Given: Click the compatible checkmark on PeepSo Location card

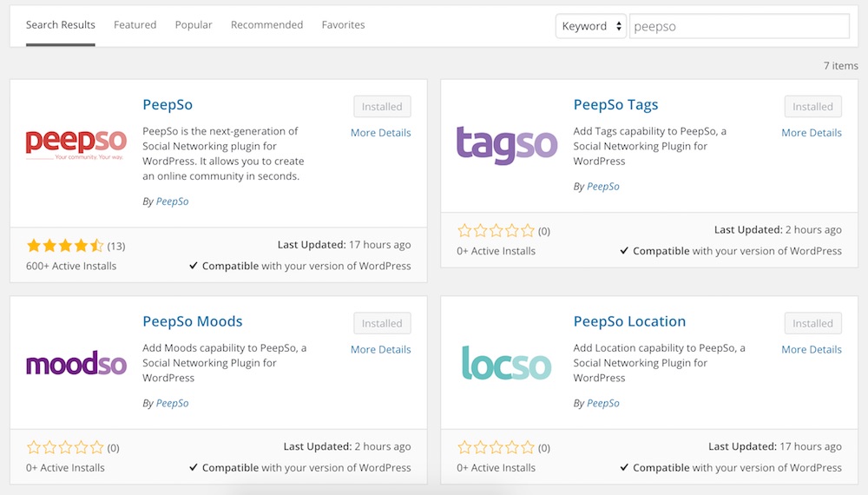Looking at the screenshot, I should pos(624,467).
